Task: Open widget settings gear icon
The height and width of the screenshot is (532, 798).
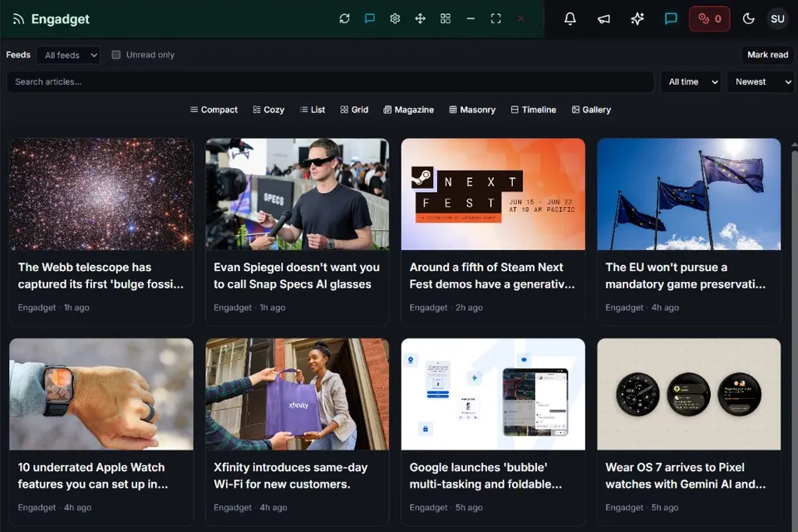Action: click(395, 19)
